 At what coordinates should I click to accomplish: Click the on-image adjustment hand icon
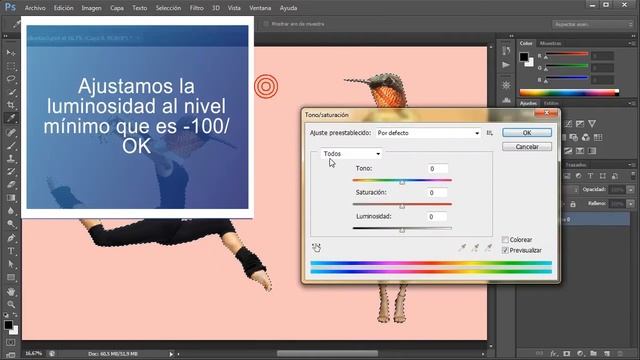[x=316, y=247]
